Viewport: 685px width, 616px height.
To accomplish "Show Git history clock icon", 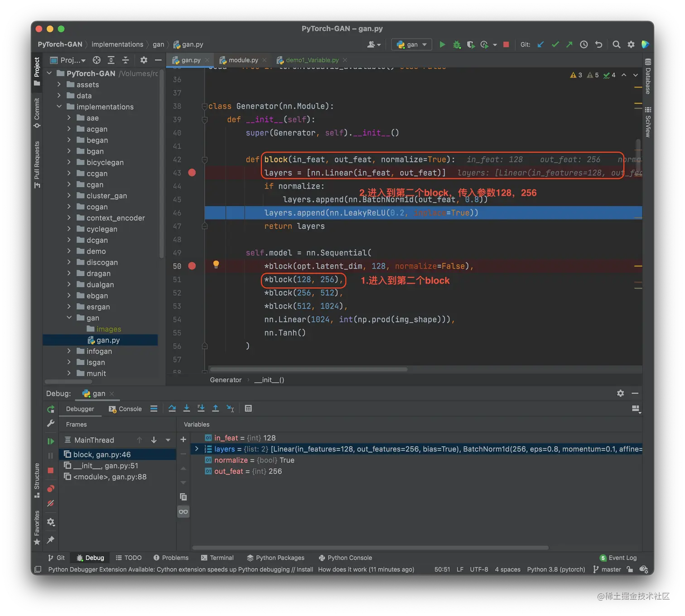I will coord(584,44).
